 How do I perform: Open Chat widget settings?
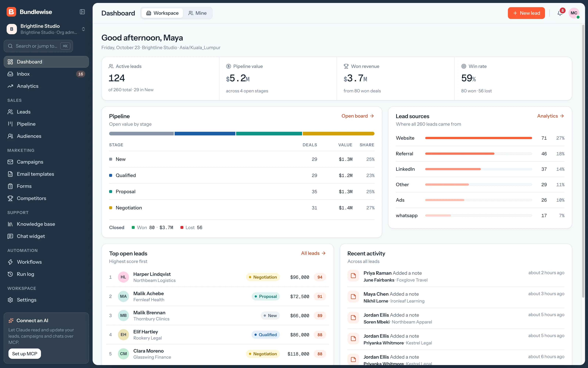tap(46, 236)
